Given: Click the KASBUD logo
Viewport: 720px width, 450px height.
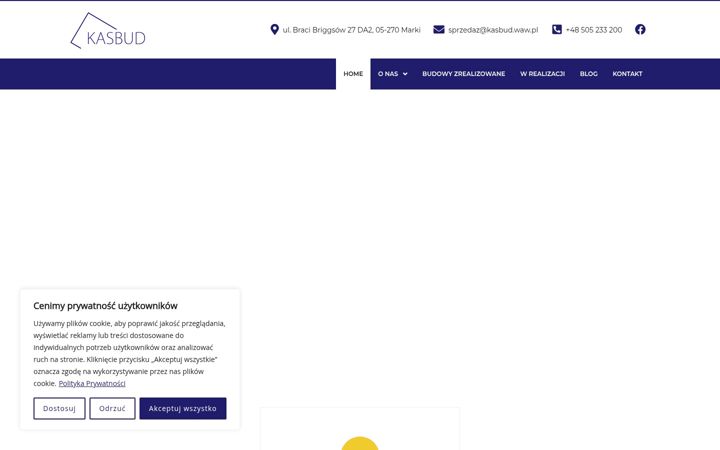Looking at the screenshot, I should point(108,30).
